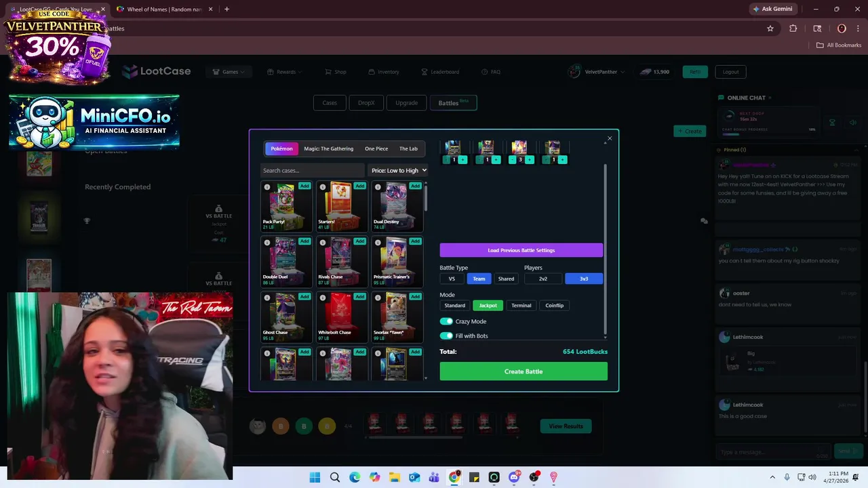Open Windows taskbar Search
This screenshot has height=488, width=868.
[x=335, y=477]
